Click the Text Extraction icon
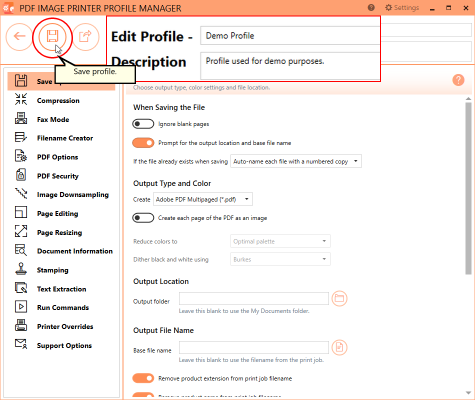Viewport: 475px width, 400px height. click(x=21, y=288)
